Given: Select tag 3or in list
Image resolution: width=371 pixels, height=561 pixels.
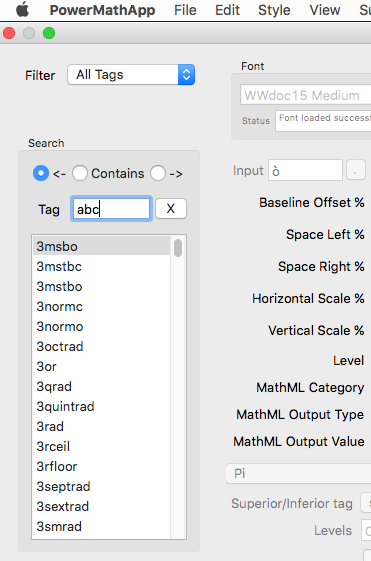Looking at the screenshot, I should pos(102,366).
